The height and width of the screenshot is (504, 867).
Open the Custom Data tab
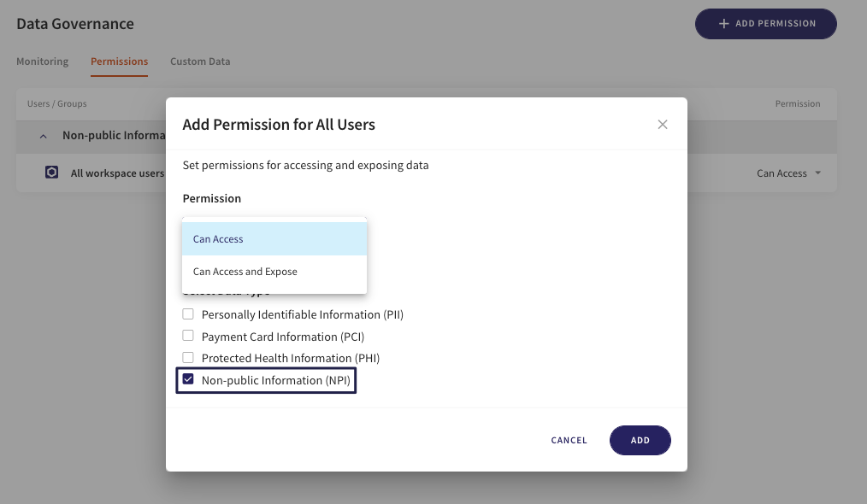click(x=200, y=62)
